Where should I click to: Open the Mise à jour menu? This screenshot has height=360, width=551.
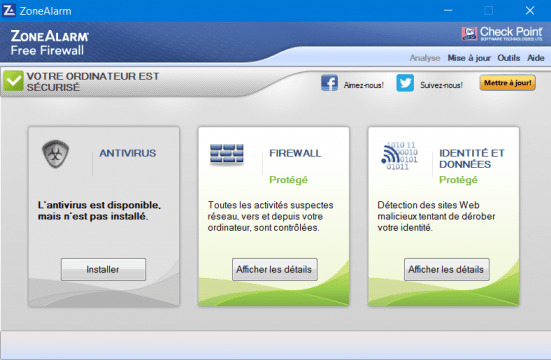click(x=469, y=58)
